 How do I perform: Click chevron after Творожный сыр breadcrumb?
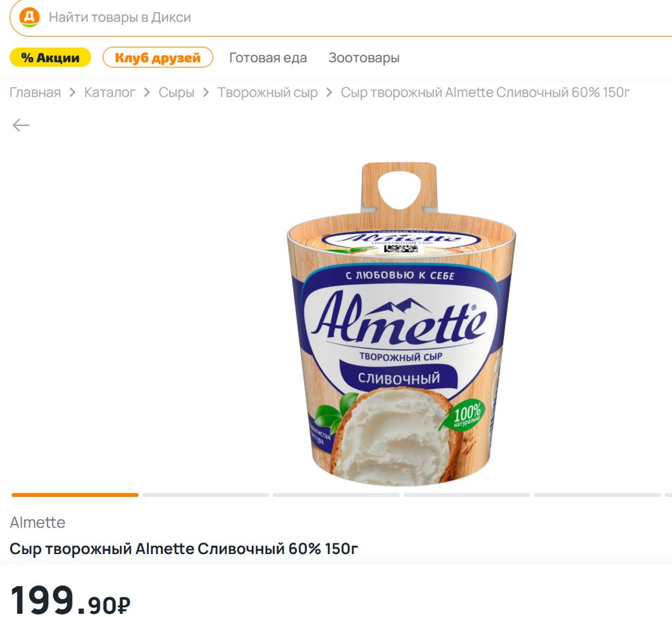(x=329, y=93)
